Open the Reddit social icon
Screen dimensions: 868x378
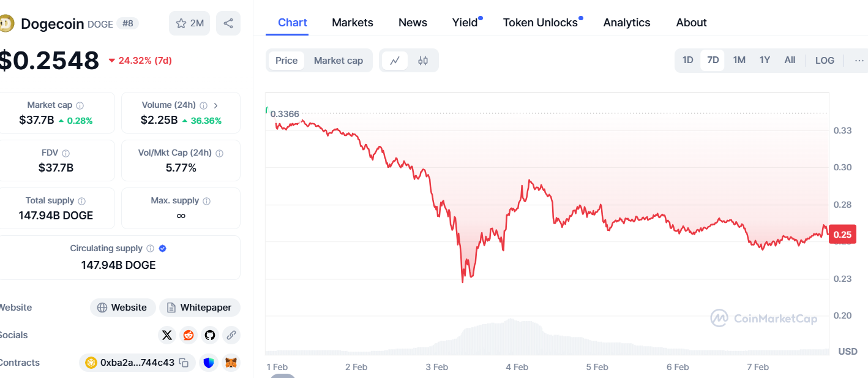pyautogui.click(x=189, y=335)
